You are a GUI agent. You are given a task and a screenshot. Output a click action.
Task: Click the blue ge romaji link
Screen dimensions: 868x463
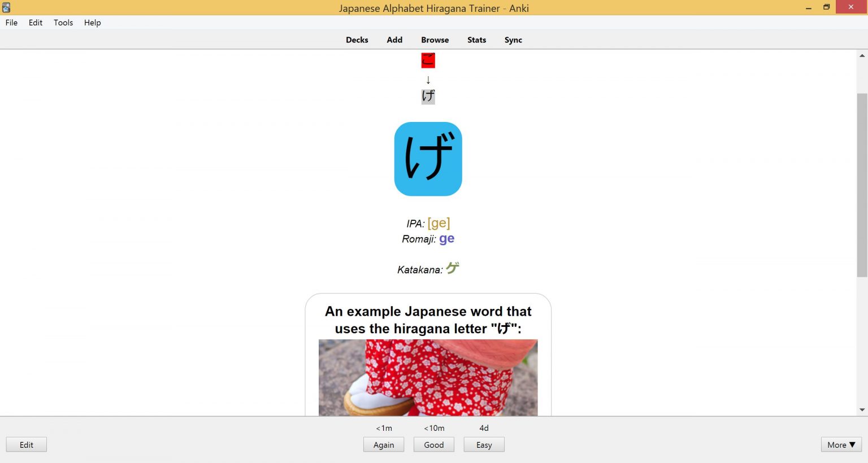[446, 238]
